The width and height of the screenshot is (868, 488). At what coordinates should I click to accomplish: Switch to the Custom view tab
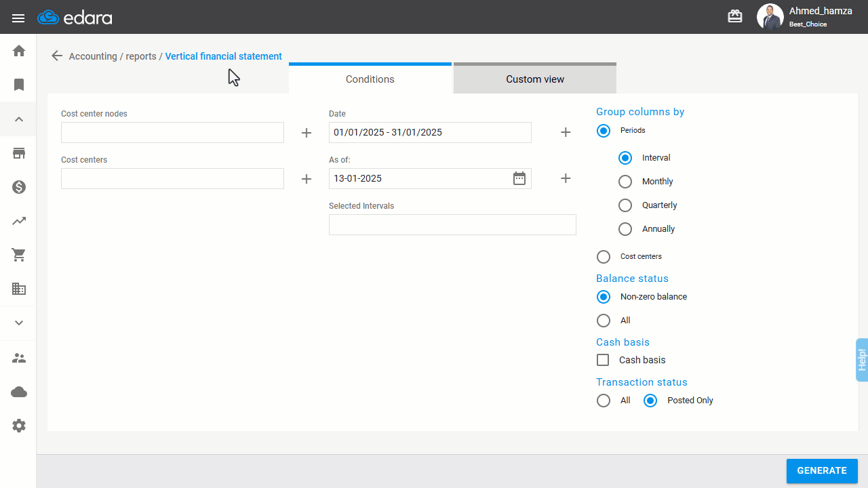535,78
